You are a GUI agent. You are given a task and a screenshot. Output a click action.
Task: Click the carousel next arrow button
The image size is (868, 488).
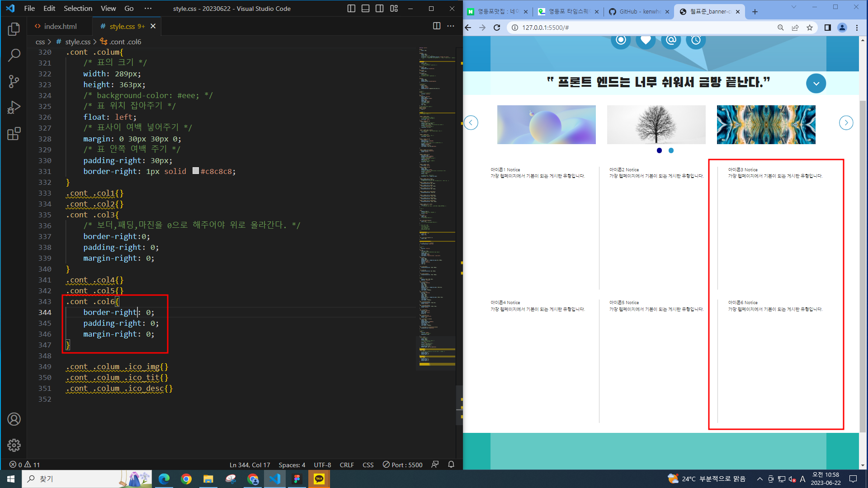pos(846,122)
